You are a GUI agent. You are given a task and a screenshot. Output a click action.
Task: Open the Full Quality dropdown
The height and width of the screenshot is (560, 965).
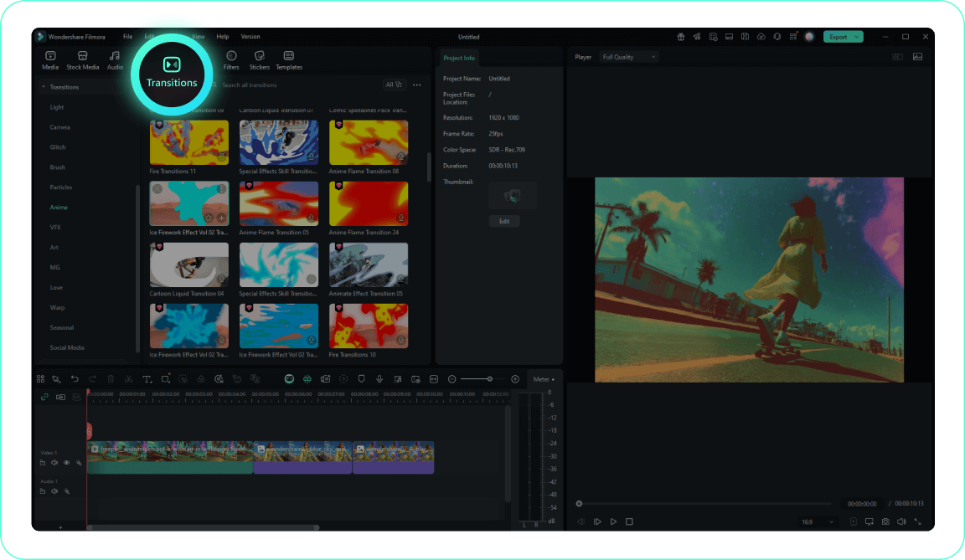tap(629, 57)
